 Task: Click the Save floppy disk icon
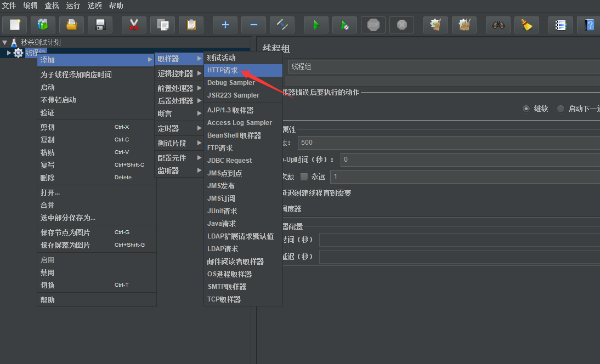coord(100,25)
